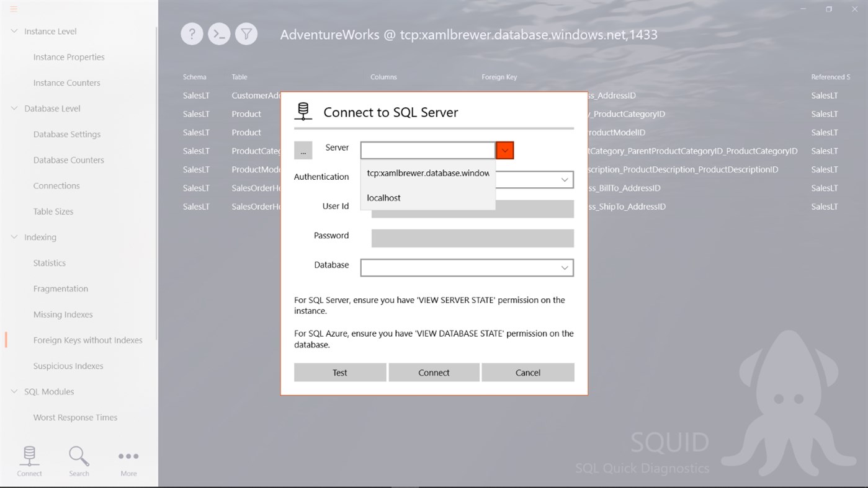Select the CustomerAd… table row
This screenshot has width=868, height=488.
click(x=256, y=95)
